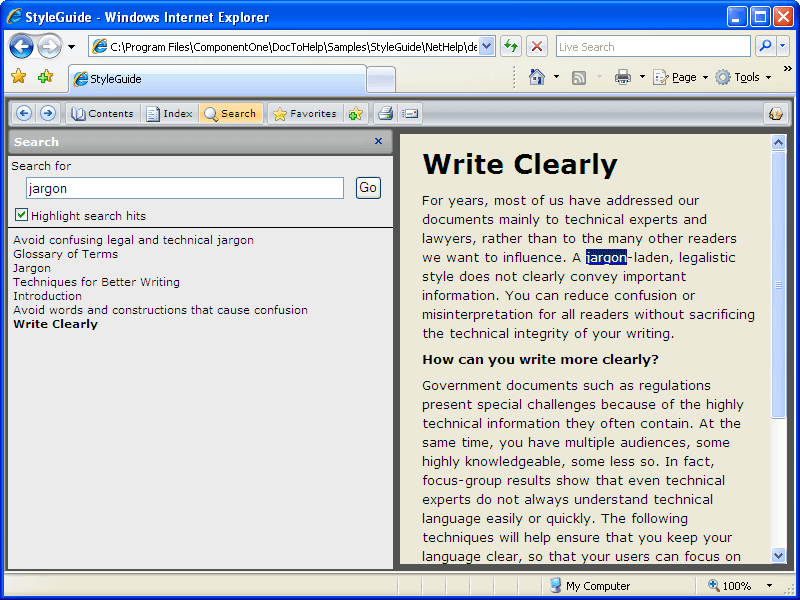Uncheck Highlight search hits checkbox

tap(21, 215)
